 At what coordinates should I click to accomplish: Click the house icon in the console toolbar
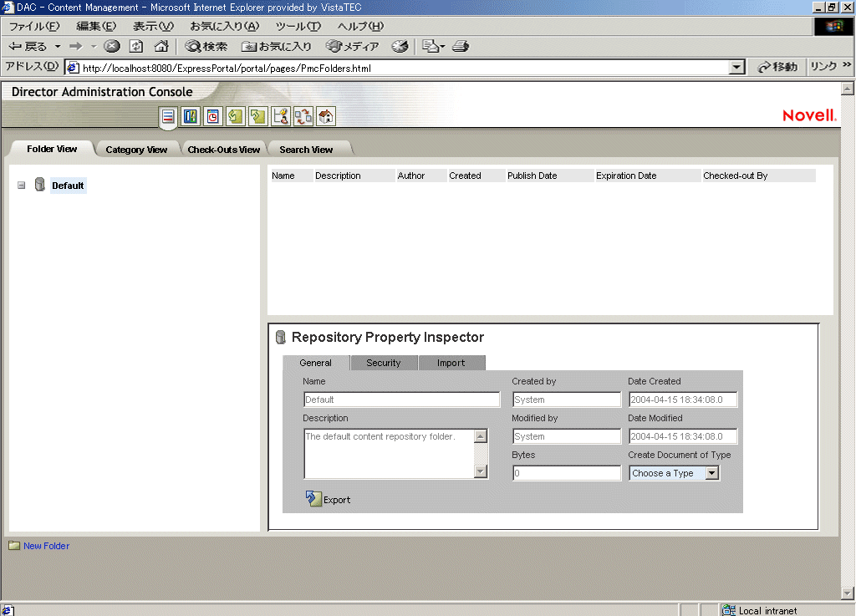(x=326, y=116)
